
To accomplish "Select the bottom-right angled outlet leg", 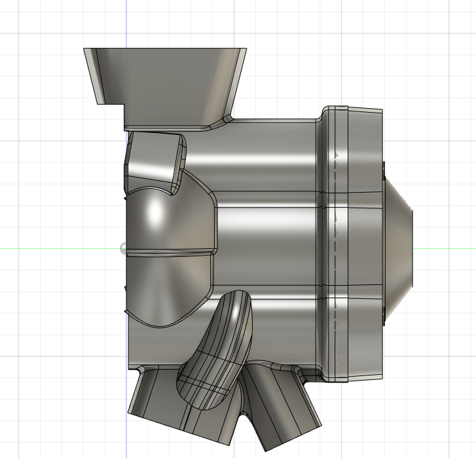I will tap(282, 413).
